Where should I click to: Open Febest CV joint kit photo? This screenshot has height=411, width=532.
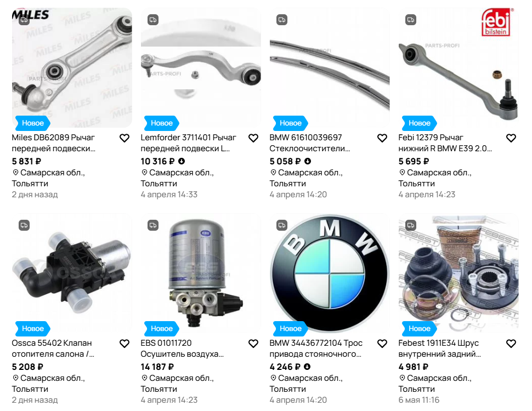[x=459, y=273]
